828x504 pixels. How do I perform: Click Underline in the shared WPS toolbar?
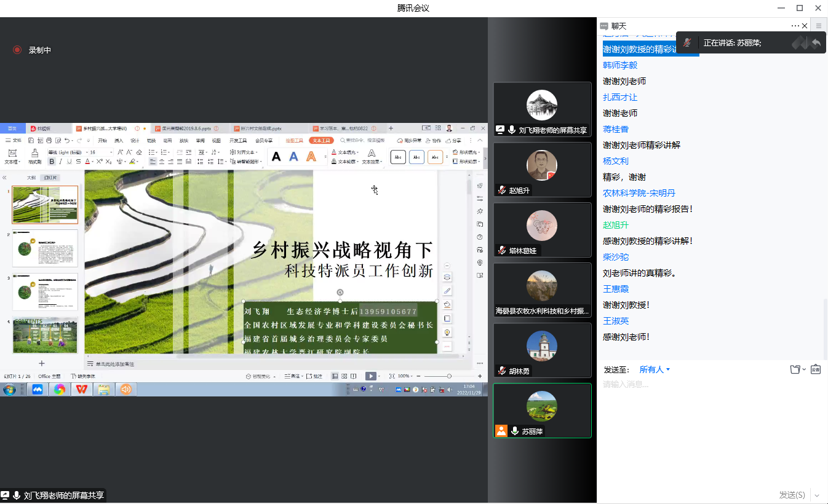pyautogui.click(x=70, y=162)
